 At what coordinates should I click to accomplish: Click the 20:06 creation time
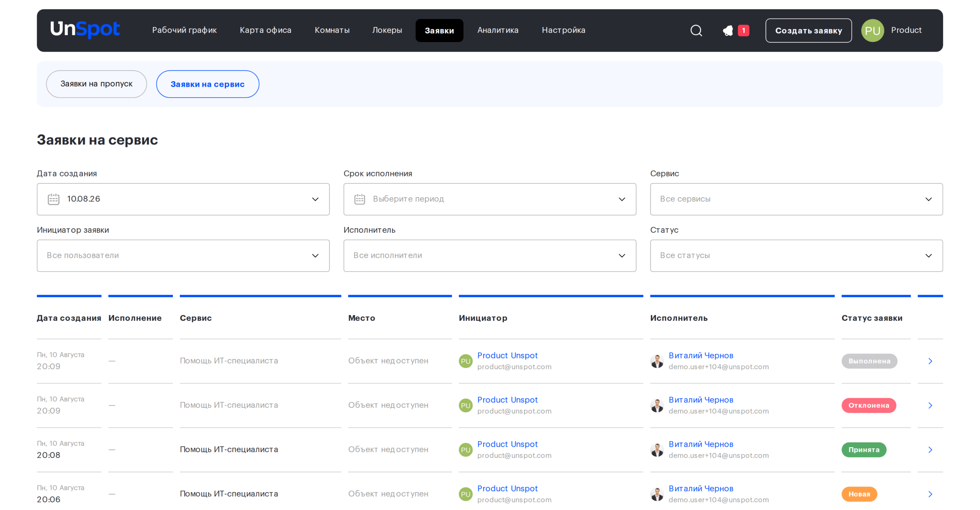(49, 499)
